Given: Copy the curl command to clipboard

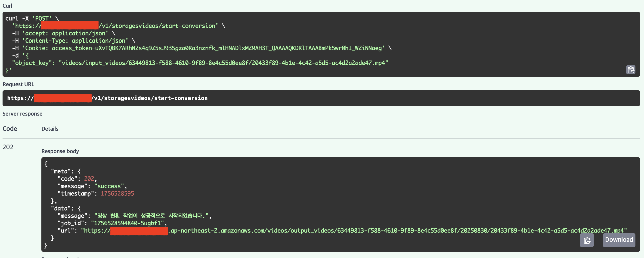Looking at the screenshot, I should point(631,70).
